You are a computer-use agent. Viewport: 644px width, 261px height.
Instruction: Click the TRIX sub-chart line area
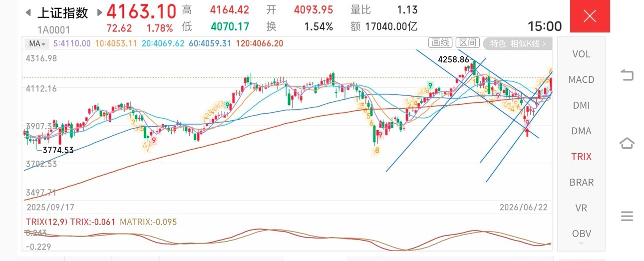(288, 239)
